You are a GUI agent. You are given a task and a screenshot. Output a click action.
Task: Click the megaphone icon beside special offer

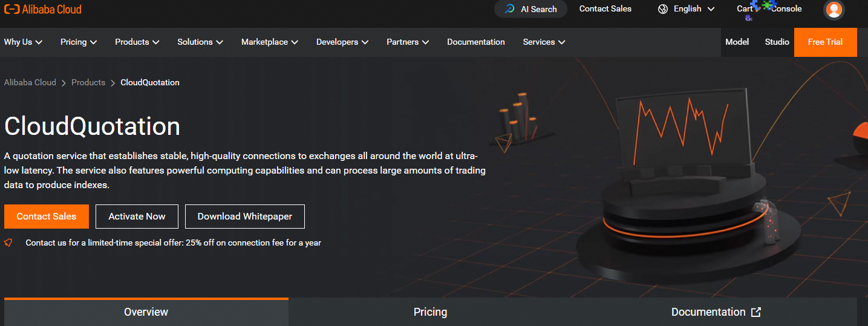(8, 243)
